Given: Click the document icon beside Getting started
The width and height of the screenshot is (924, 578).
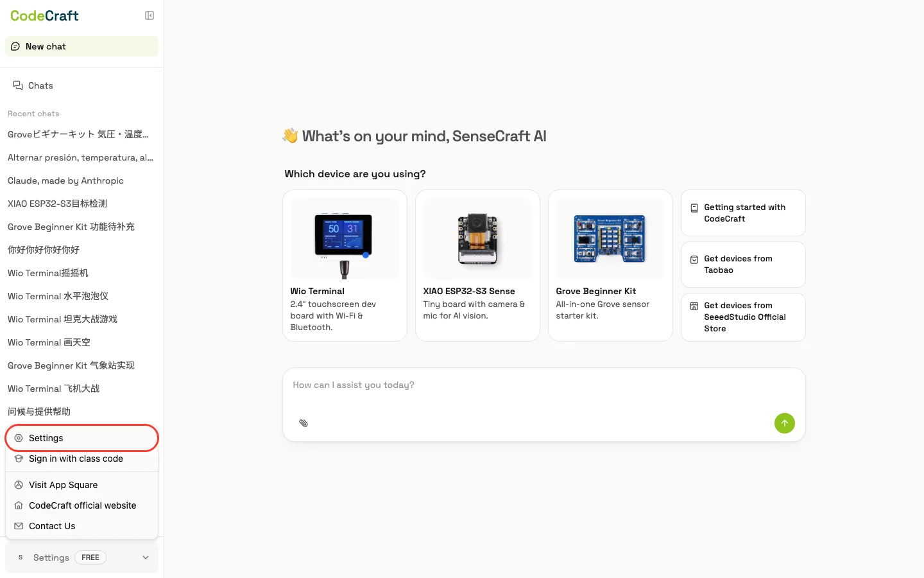Looking at the screenshot, I should 694,208.
